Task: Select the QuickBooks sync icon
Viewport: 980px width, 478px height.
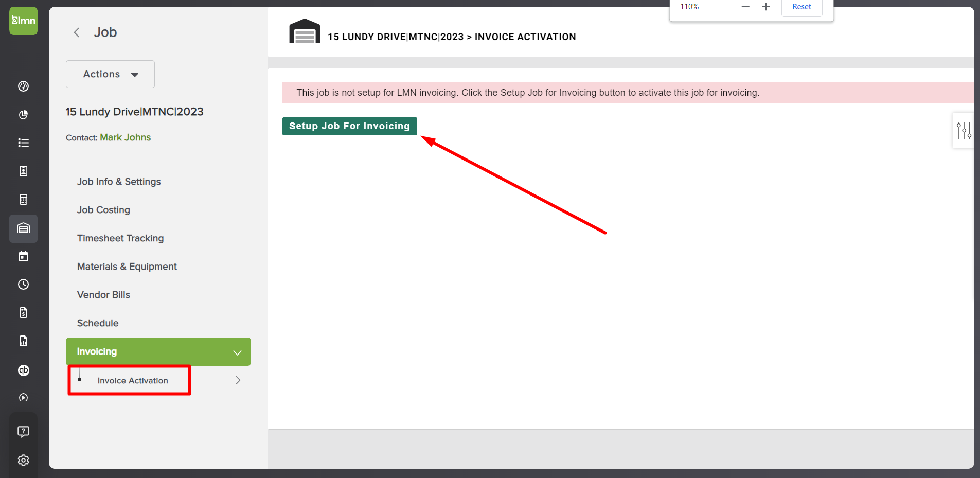Action: 23,370
